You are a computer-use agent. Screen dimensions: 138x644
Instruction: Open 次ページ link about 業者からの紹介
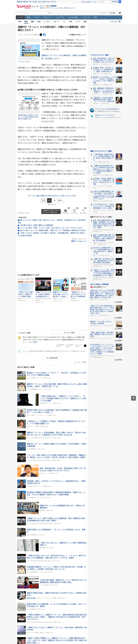(x=52, y=196)
